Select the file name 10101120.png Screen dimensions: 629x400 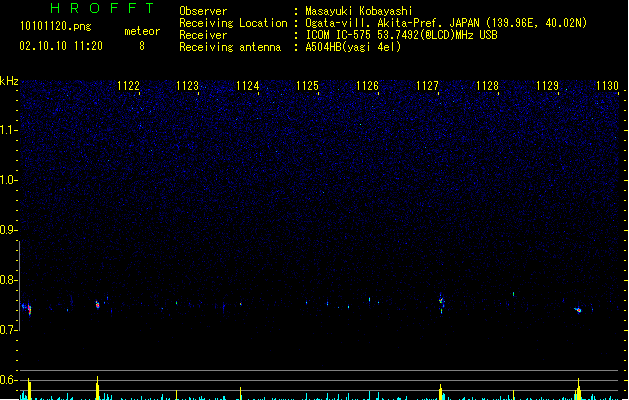(x=55, y=26)
